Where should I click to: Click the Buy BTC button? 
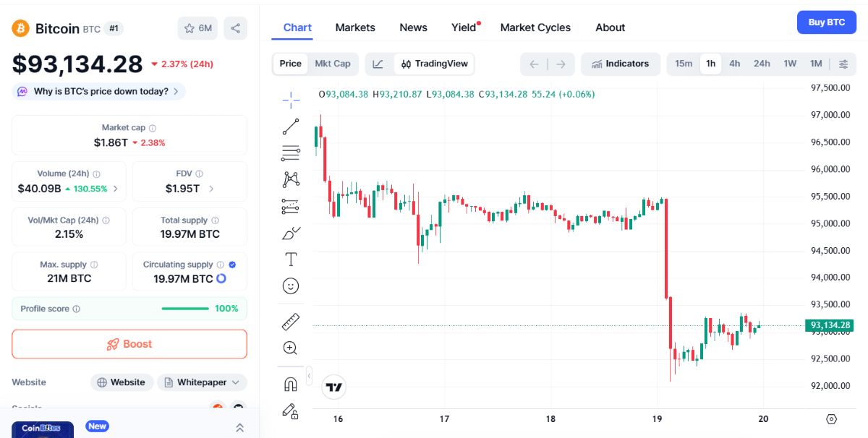tap(826, 22)
